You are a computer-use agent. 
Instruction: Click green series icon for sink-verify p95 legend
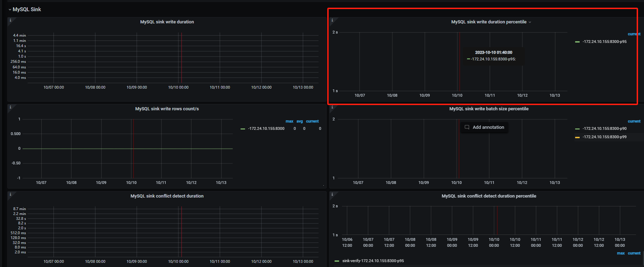click(x=337, y=261)
